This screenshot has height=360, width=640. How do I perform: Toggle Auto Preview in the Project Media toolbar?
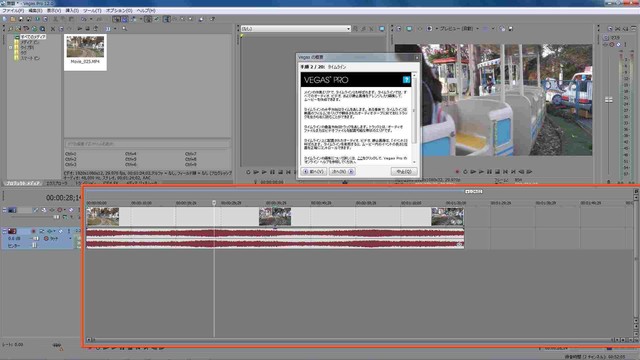tap(96, 29)
